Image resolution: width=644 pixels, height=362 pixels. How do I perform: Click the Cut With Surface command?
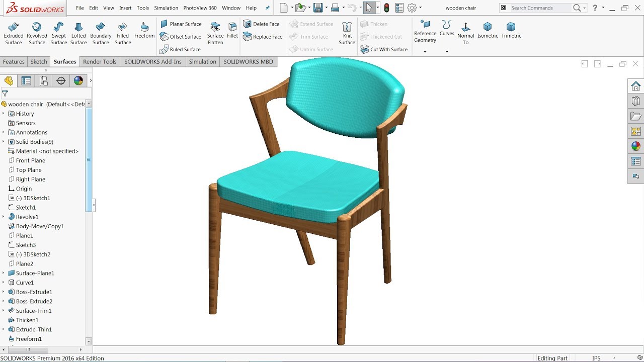click(384, 49)
